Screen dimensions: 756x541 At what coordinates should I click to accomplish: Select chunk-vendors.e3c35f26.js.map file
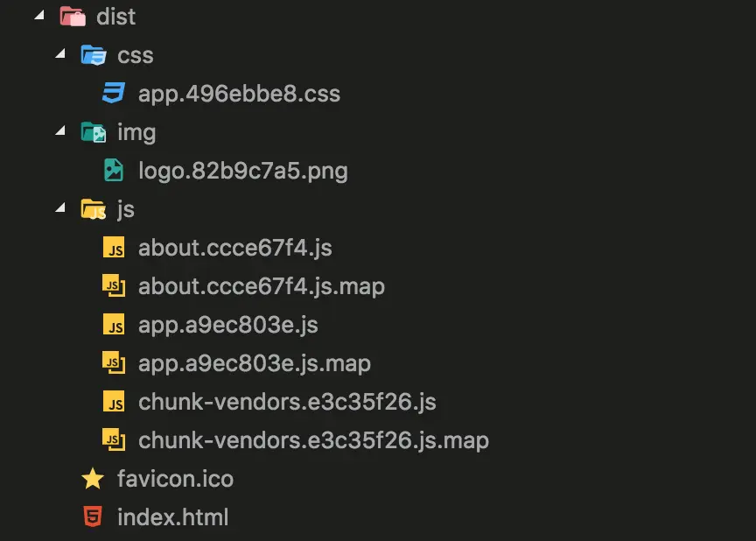point(314,440)
